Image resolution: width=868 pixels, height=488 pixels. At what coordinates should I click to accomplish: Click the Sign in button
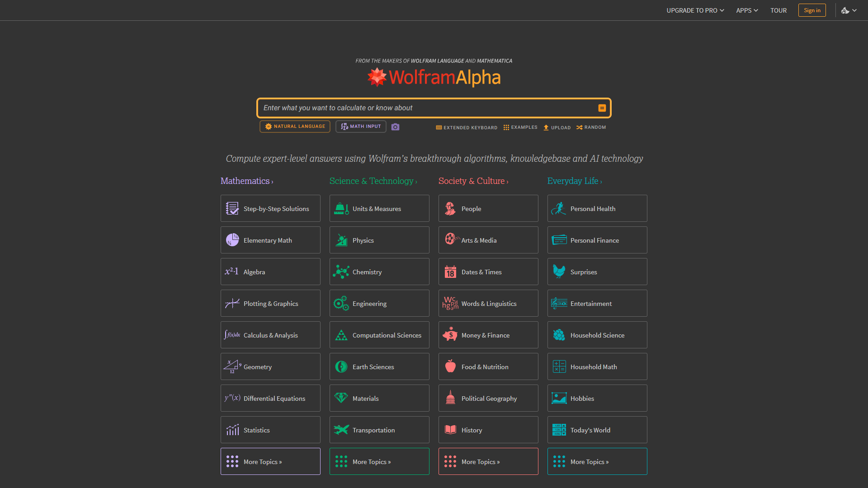812,10
